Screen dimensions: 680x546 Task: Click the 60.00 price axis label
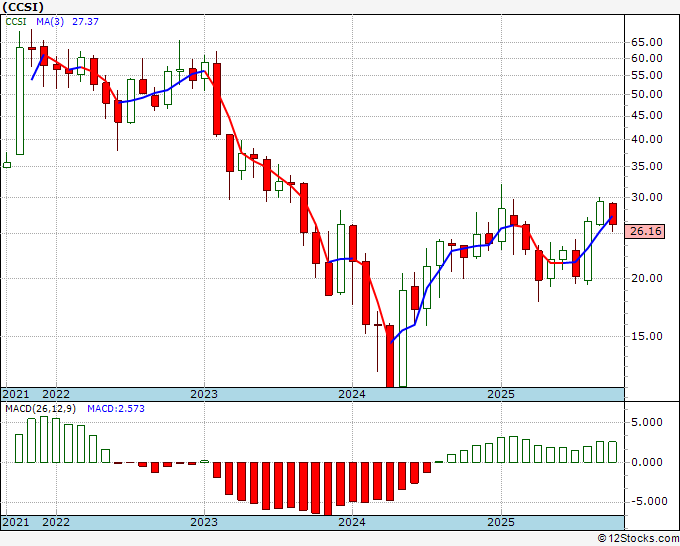pos(647,58)
